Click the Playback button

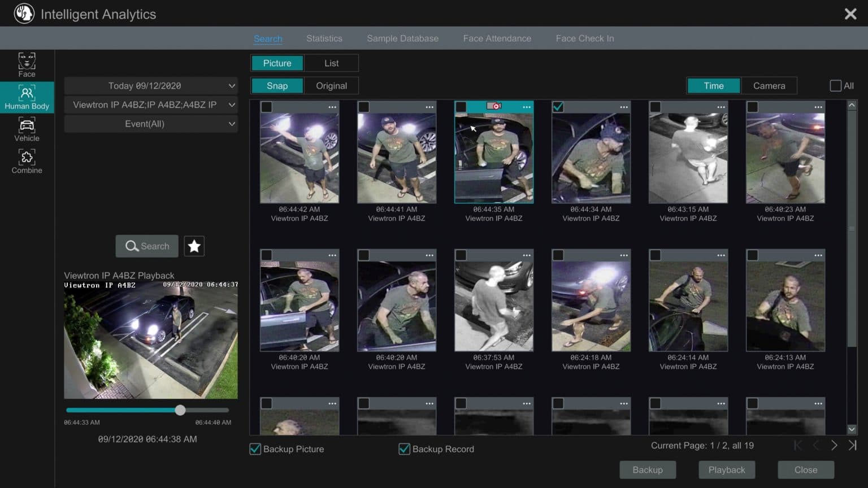tap(726, 470)
